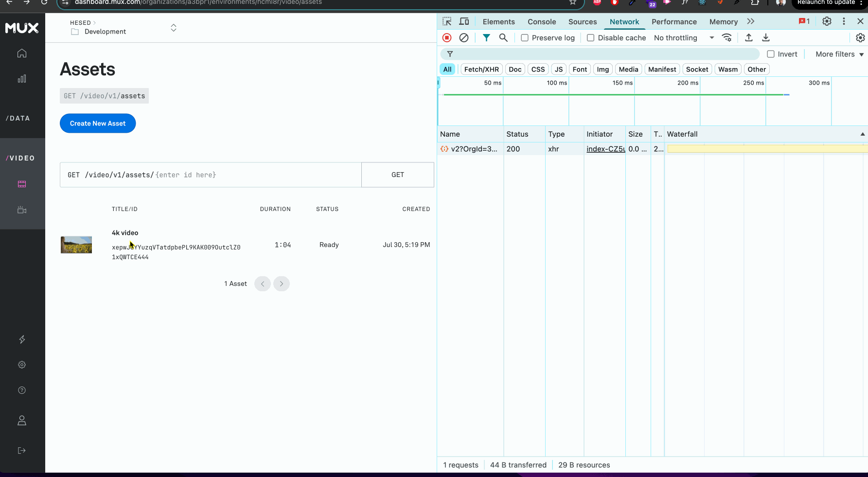Open the /VIDEO sidebar section
The width and height of the screenshot is (868, 477).
click(20, 159)
